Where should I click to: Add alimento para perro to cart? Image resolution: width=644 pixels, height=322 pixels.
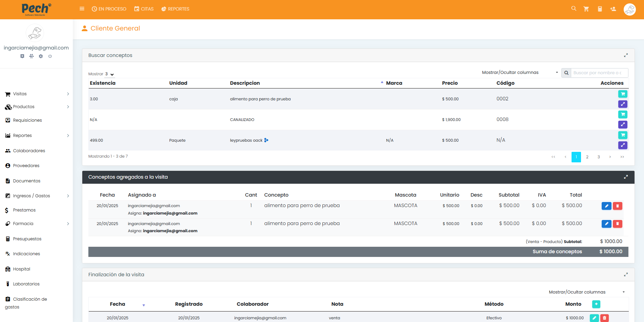tap(623, 94)
